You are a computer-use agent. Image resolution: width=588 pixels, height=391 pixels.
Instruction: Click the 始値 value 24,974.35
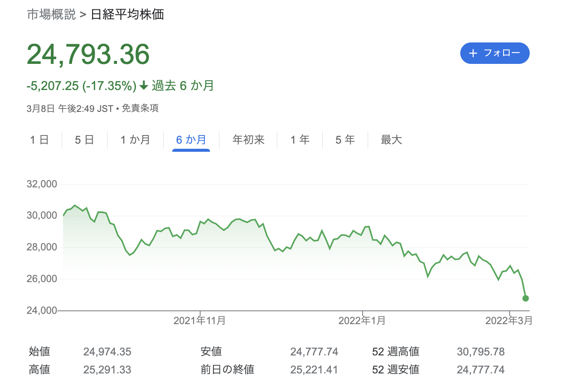pyautogui.click(x=107, y=352)
